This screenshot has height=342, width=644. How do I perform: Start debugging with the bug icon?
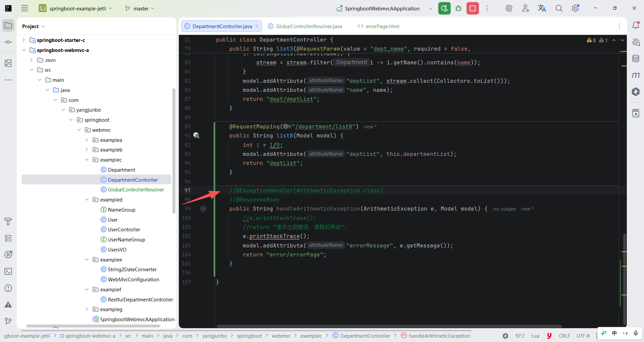click(459, 8)
